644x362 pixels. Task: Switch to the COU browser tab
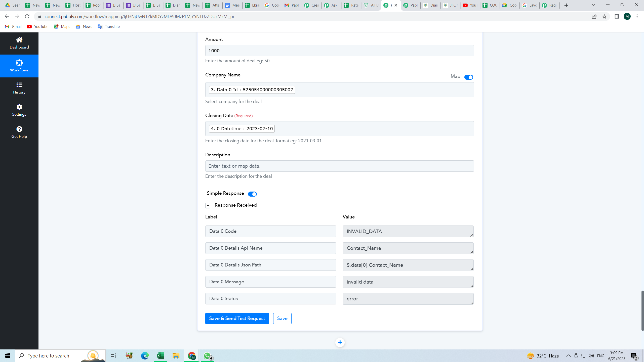point(490,5)
